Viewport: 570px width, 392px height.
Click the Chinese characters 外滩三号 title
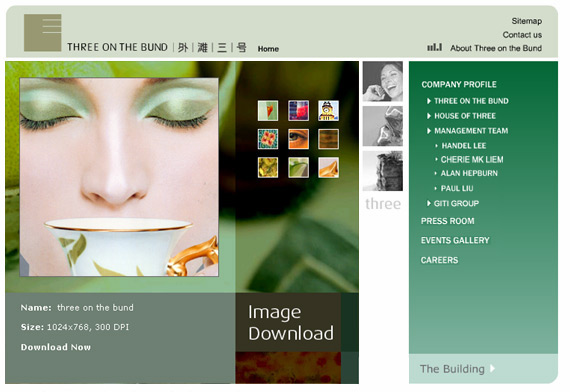(x=212, y=48)
